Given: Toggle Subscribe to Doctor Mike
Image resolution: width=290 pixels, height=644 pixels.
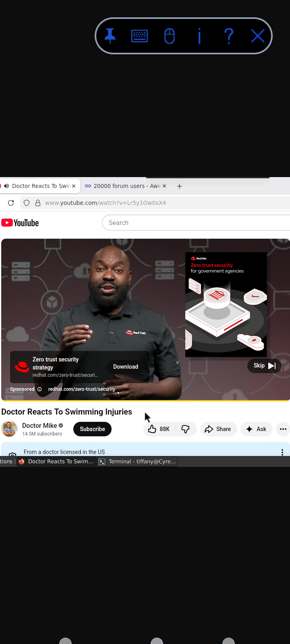Looking at the screenshot, I should pyautogui.click(x=92, y=429).
